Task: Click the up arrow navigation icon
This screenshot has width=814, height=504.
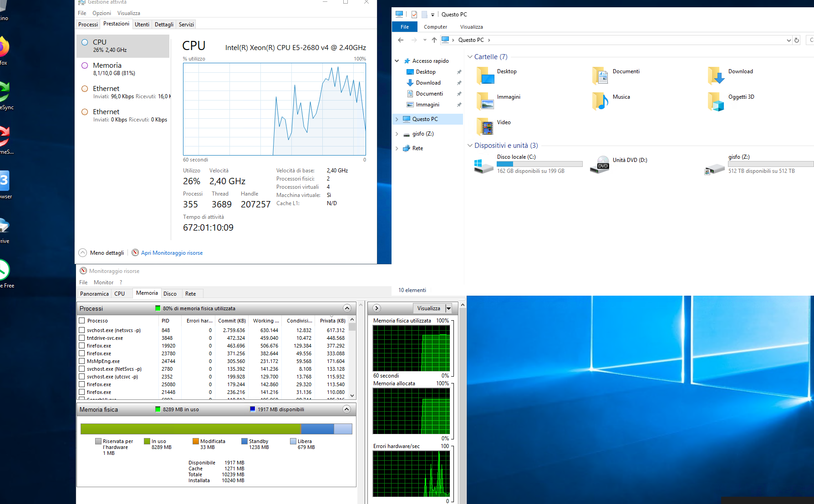Action: pos(434,40)
